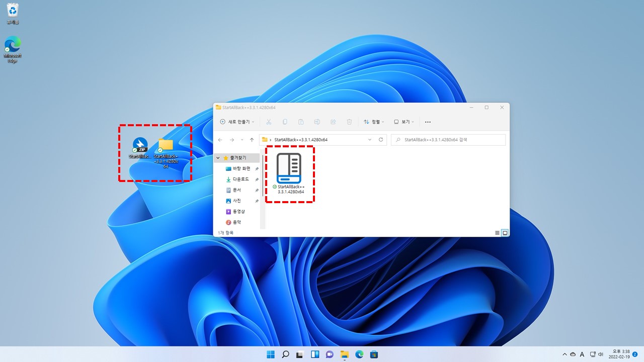
Task: Click the pin icon beside 다운로드
Action: pyautogui.click(x=257, y=179)
